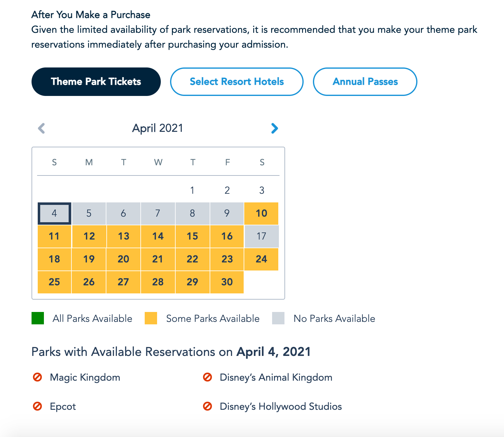The width and height of the screenshot is (504, 437).
Task: Click the selected April 4 date
Action: click(54, 214)
